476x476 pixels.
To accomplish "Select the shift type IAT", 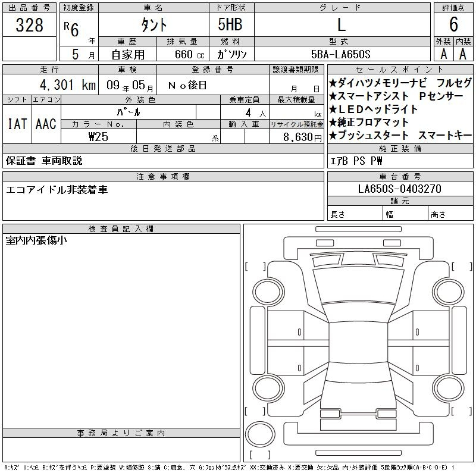I will tap(17, 124).
